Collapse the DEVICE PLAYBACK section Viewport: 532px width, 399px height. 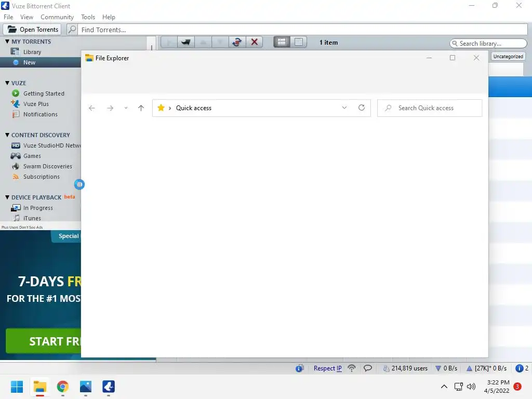pos(7,197)
